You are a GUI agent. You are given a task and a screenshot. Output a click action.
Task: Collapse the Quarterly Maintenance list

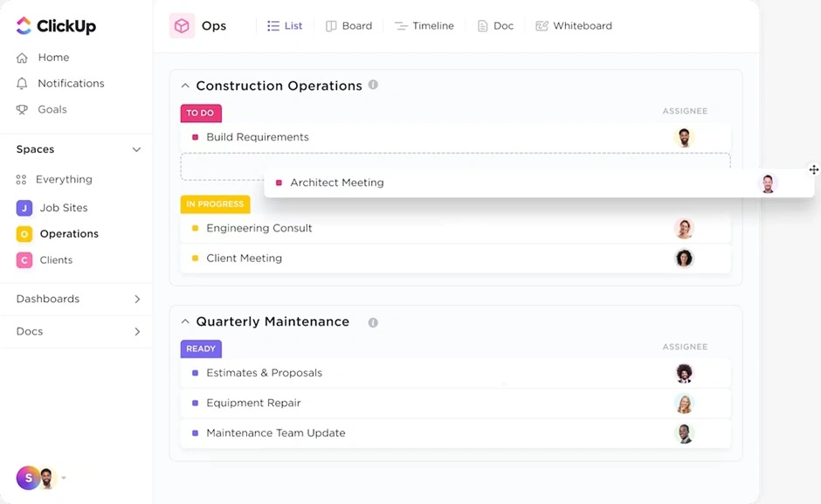coord(185,322)
